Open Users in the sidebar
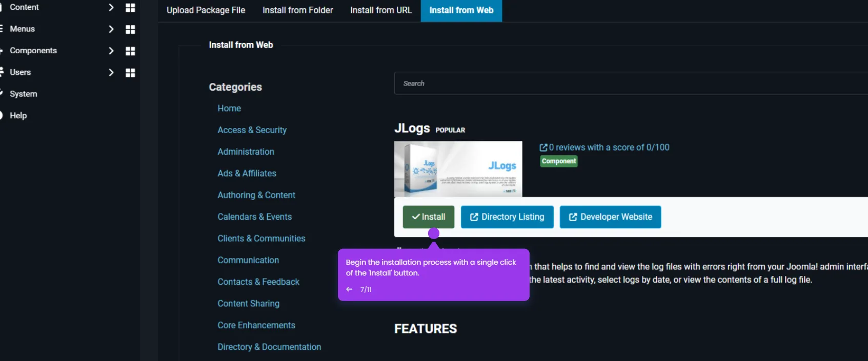Screen dimensions: 868x361 (21, 72)
